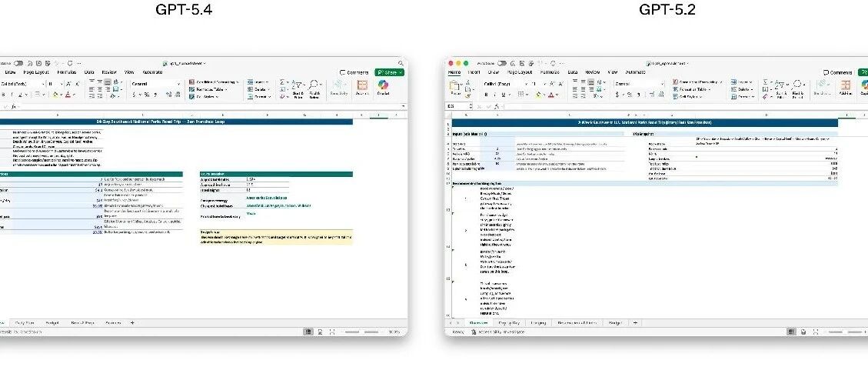868x370 pixels.
Task: Open Comments in GPT-5.4 window
Action: click(354, 72)
